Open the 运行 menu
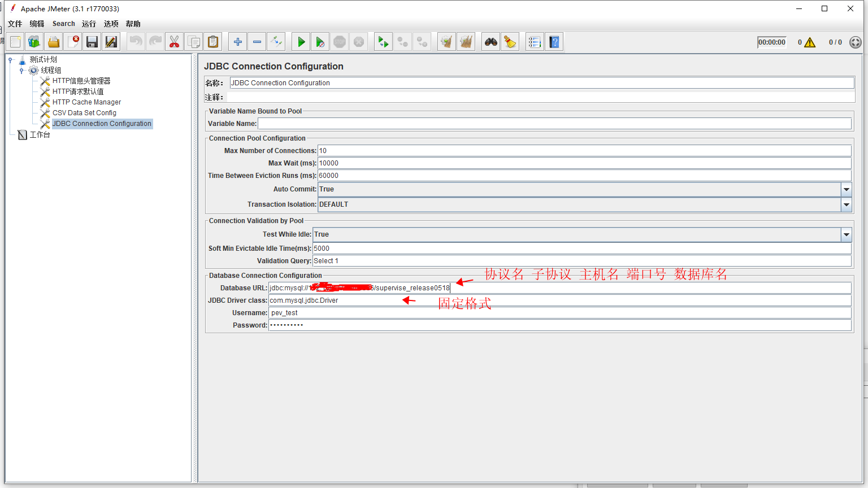 (x=89, y=24)
